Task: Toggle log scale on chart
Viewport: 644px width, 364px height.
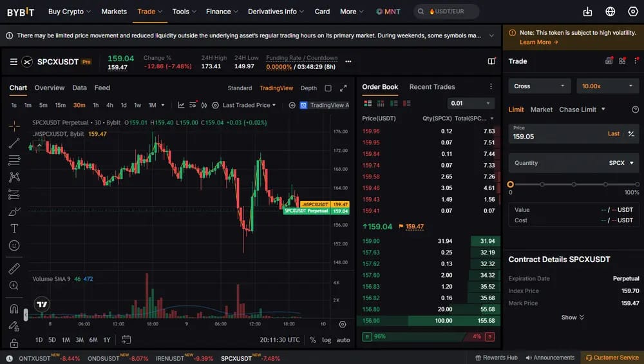Action: (x=327, y=340)
